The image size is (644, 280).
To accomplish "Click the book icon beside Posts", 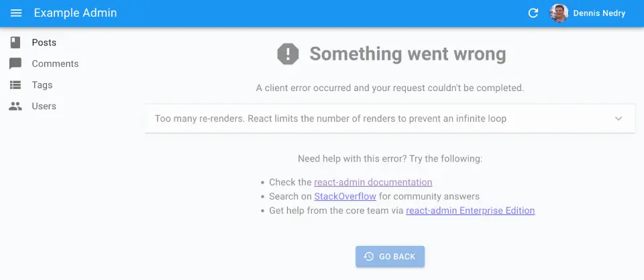I will [x=15, y=42].
